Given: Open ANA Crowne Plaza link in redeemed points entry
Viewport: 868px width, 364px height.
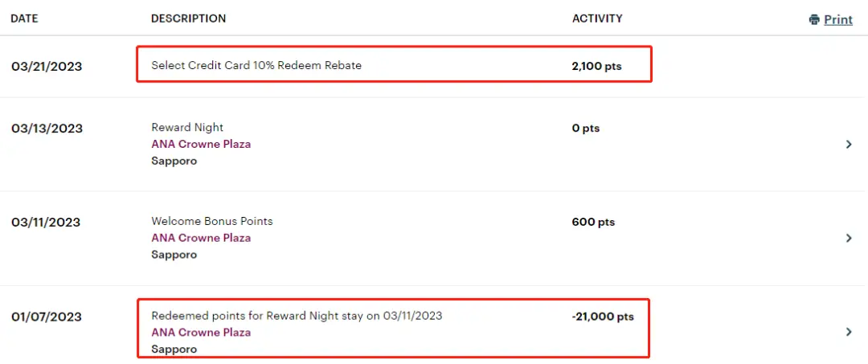Looking at the screenshot, I should coord(201,333).
